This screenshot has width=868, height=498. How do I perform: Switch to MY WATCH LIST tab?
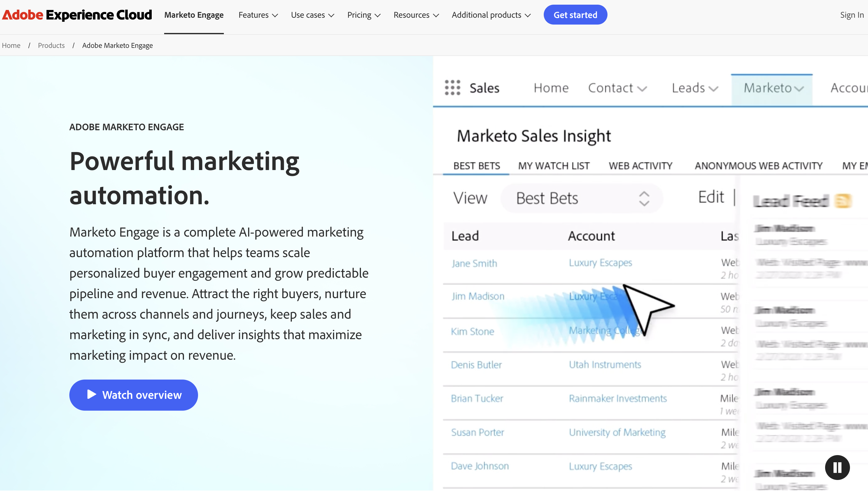554,166
